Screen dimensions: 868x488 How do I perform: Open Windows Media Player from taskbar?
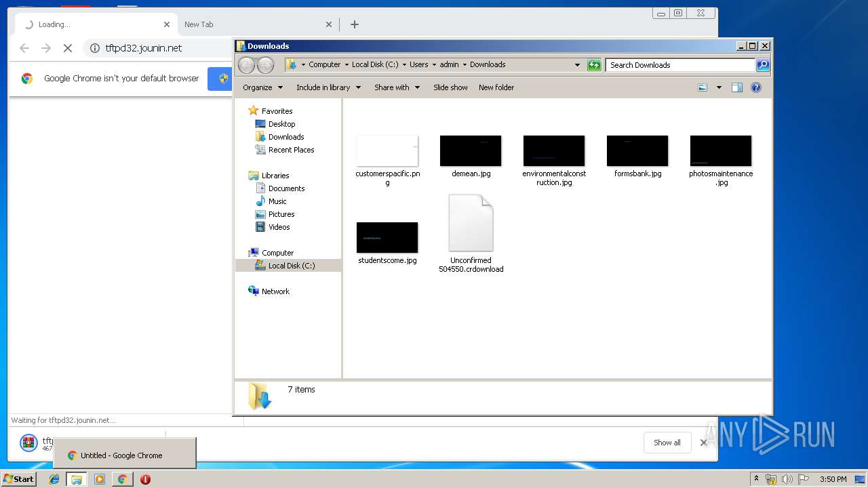pos(100,479)
